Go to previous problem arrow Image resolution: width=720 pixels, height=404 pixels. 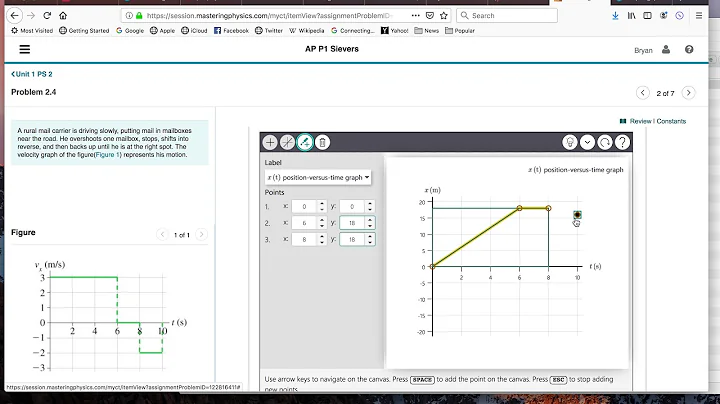pyautogui.click(x=642, y=93)
